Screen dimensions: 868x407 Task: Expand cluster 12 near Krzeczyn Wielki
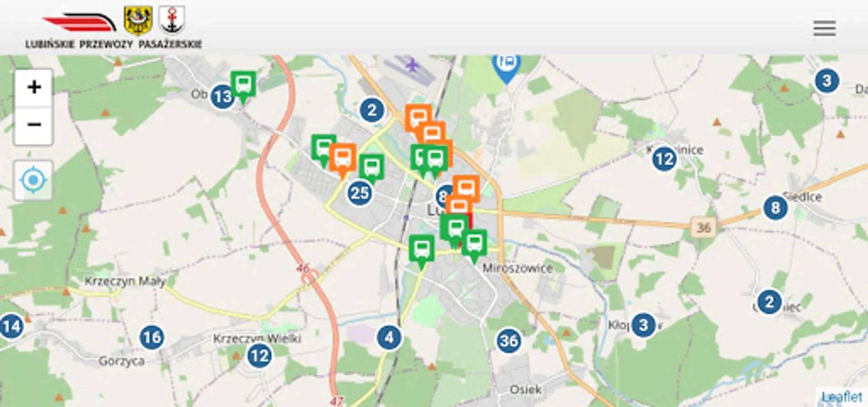pos(259,356)
